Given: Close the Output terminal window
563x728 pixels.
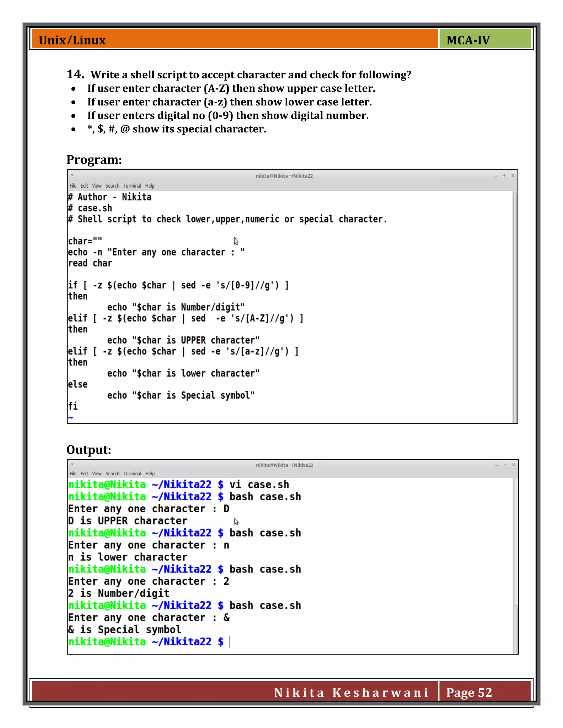Looking at the screenshot, I should coord(514,465).
